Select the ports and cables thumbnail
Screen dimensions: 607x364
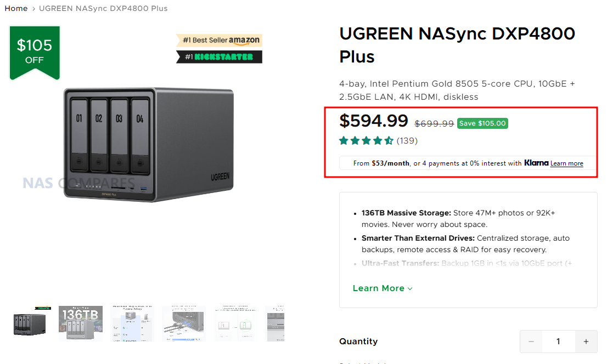tap(184, 324)
